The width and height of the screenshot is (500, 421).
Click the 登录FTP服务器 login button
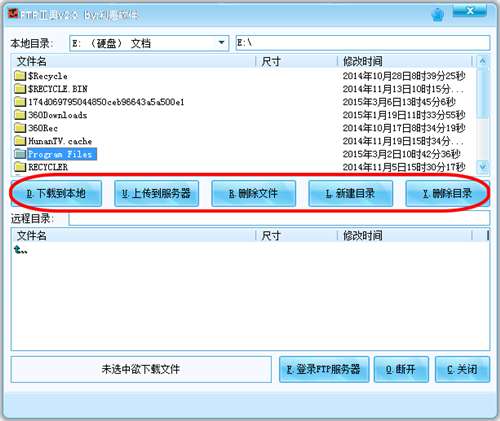[x=324, y=369]
